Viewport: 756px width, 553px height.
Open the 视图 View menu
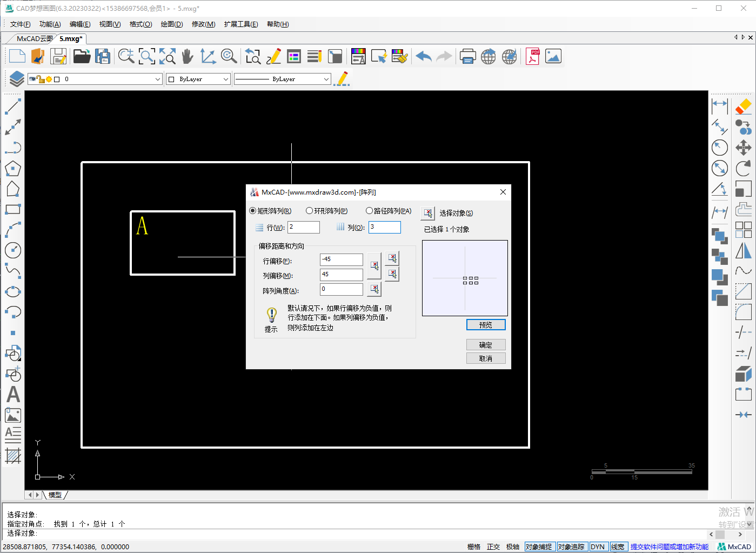click(110, 24)
